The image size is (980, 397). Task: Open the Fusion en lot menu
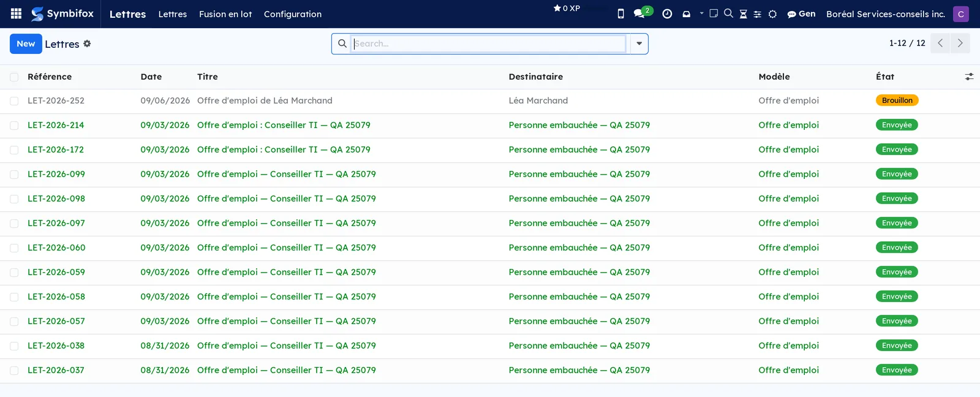(225, 13)
